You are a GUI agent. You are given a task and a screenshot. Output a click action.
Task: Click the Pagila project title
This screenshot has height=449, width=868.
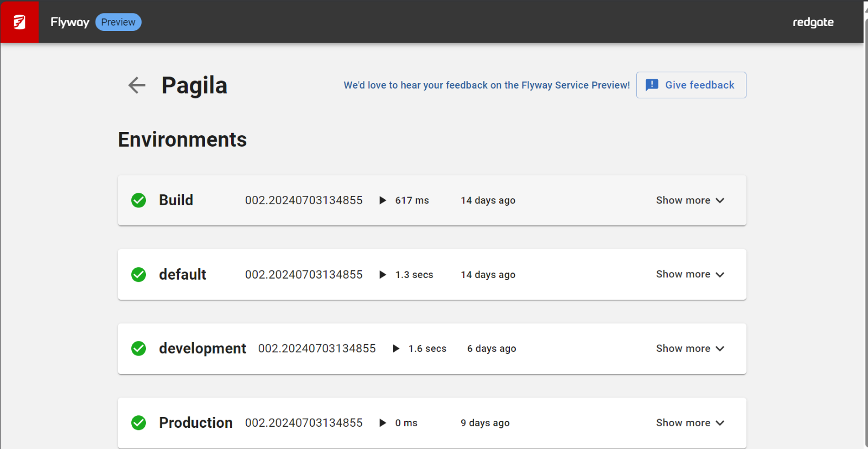pyautogui.click(x=194, y=85)
